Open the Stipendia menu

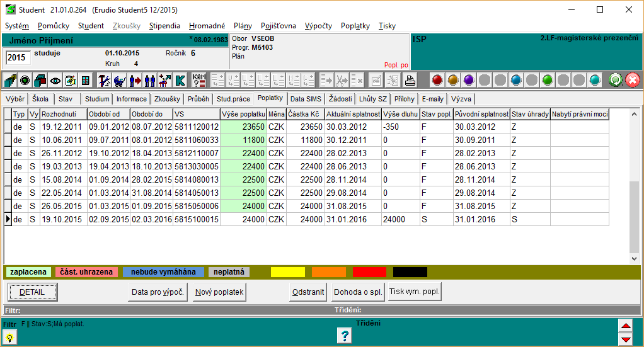tap(164, 26)
